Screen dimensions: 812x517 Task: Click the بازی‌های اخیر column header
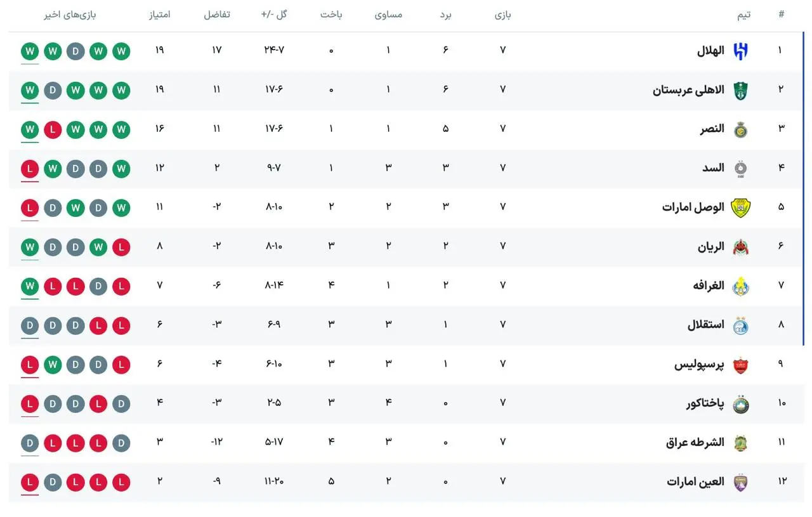70,15
